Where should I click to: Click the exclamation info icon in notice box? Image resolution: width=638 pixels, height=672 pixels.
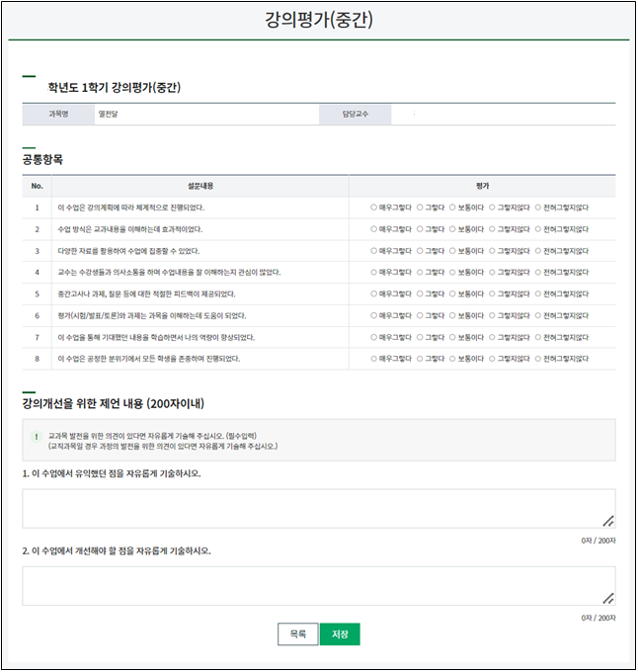pyautogui.click(x=37, y=435)
